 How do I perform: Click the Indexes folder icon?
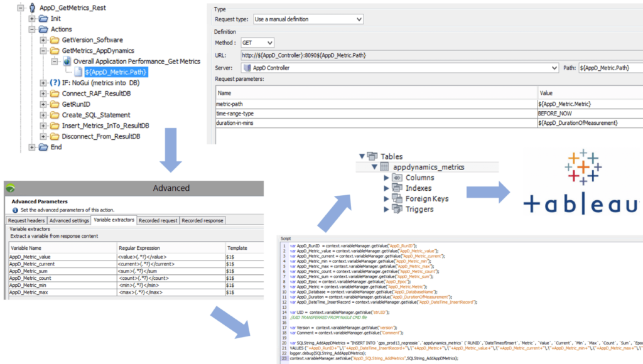click(x=397, y=188)
